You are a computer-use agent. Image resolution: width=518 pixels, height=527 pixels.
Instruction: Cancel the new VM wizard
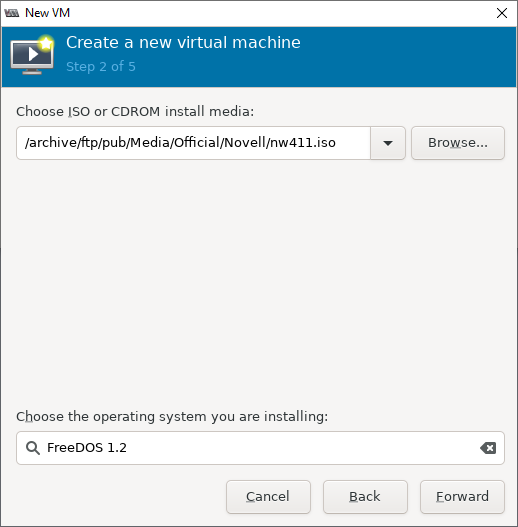tap(268, 497)
